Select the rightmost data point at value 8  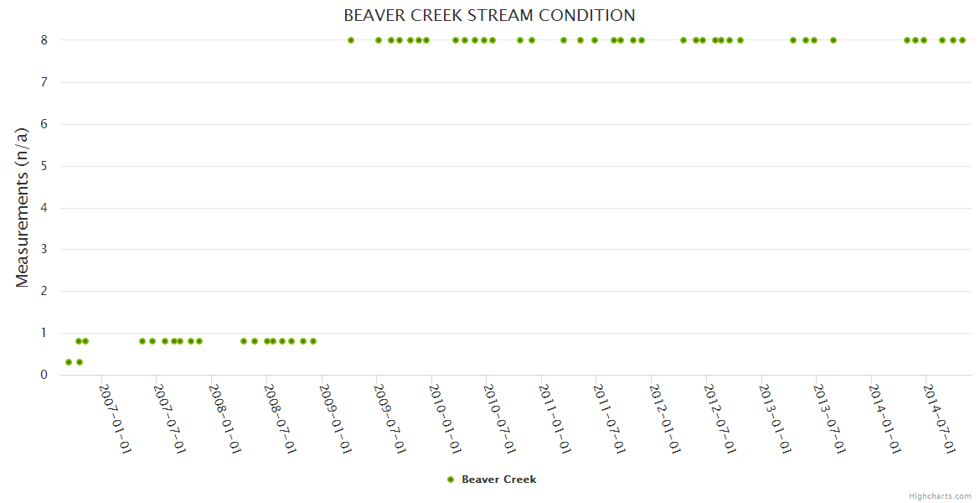(x=962, y=40)
